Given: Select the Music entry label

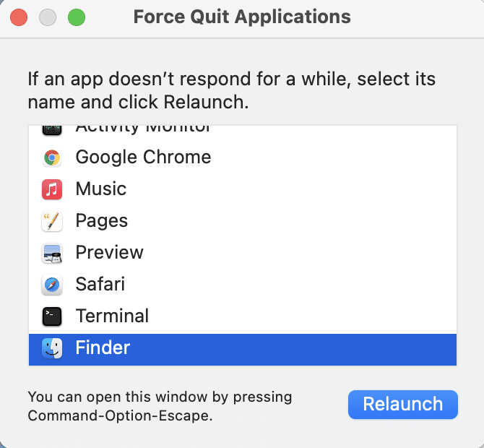Looking at the screenshot, I should (x=101, y=189).
